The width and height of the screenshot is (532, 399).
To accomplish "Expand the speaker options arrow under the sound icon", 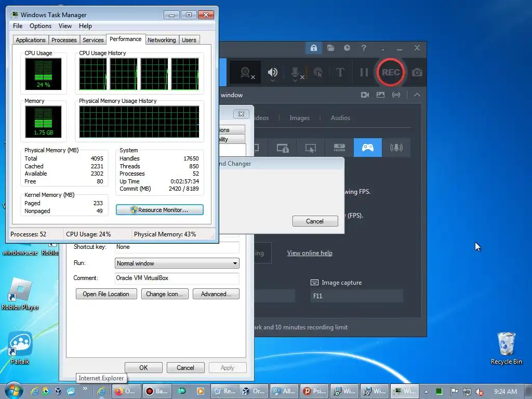I will (x=272, y=81).
